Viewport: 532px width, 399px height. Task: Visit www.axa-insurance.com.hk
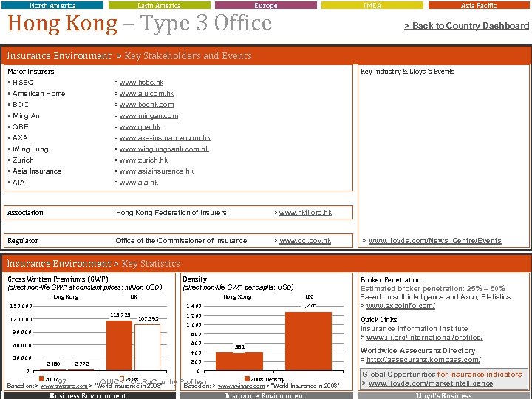165,138
